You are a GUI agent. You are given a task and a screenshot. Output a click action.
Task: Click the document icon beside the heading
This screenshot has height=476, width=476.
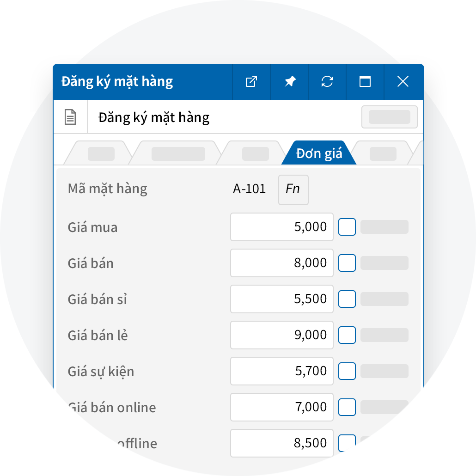pyautogui.click(x=70, y=117)
